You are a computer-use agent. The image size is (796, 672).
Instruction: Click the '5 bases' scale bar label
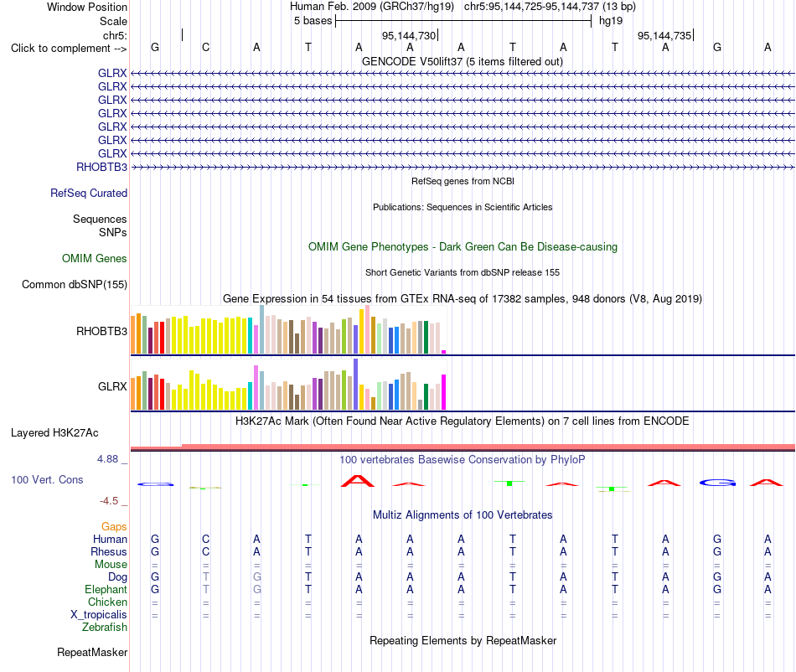pos(313,21)
